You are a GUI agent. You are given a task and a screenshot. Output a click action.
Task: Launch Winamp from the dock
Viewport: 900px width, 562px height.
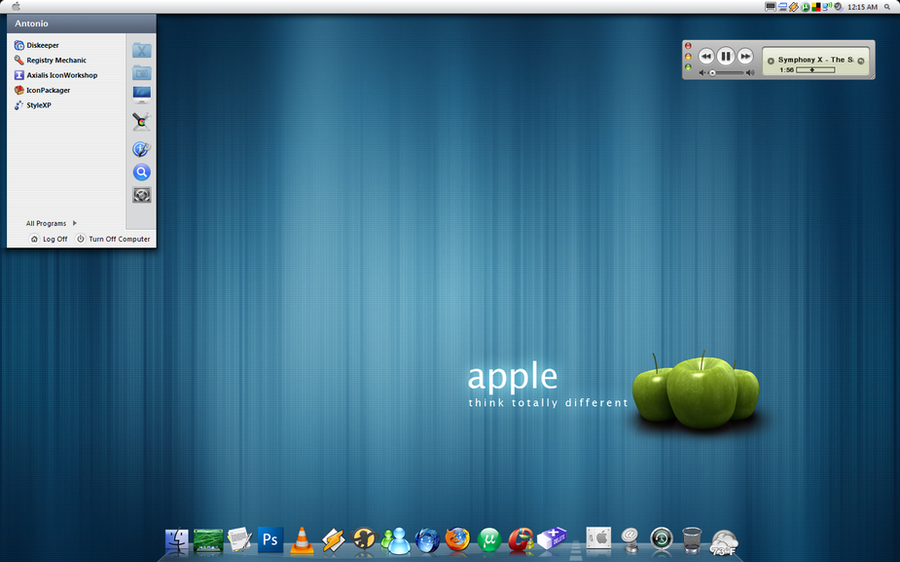tap(333, 541)
